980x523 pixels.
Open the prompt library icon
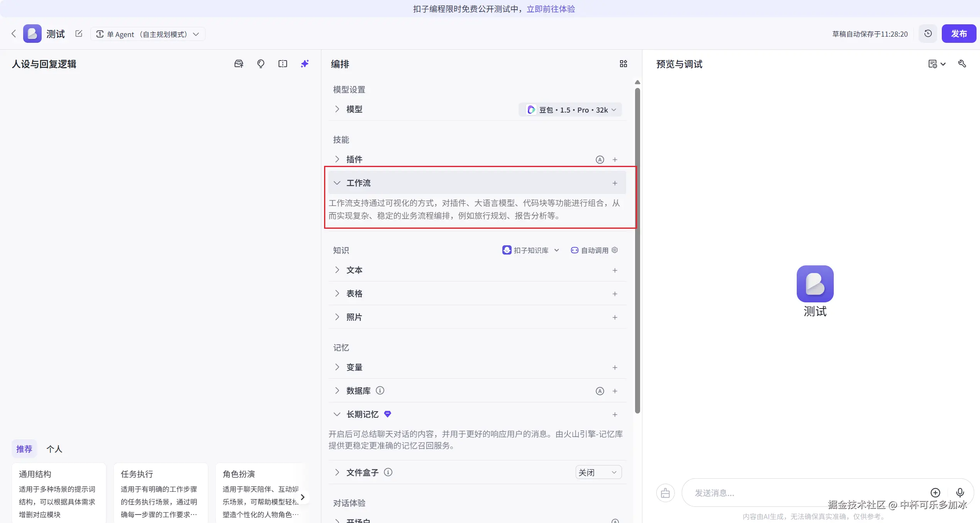(x=239, y=64)
